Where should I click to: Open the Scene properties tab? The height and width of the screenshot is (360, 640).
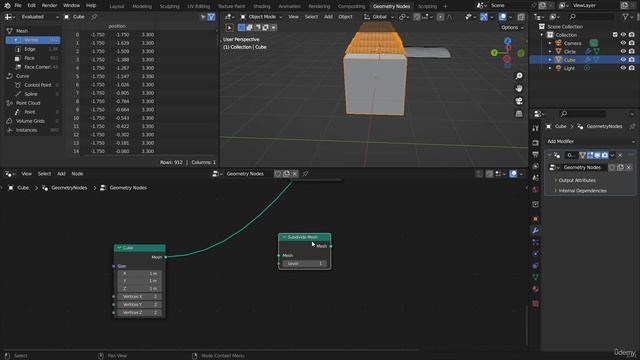(536, 178)
